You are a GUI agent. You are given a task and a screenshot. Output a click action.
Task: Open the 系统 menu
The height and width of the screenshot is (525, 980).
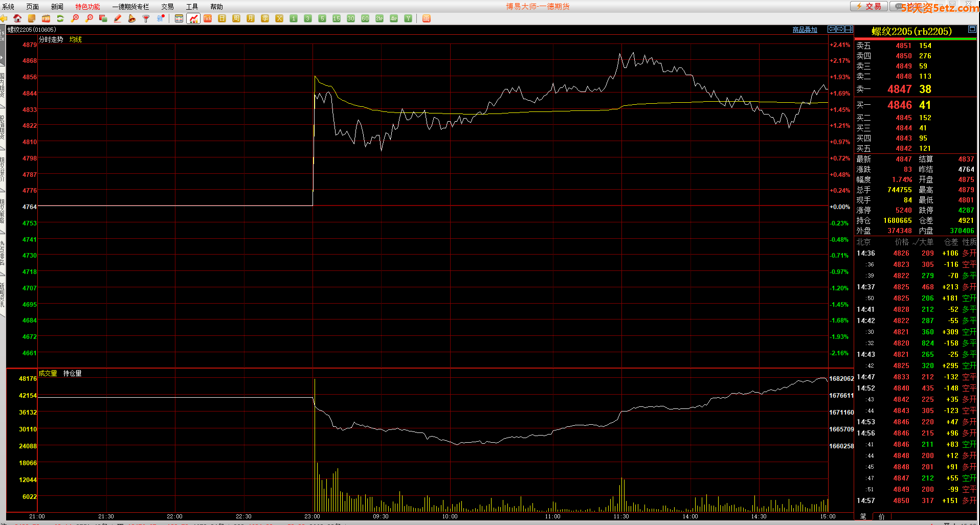8,7
